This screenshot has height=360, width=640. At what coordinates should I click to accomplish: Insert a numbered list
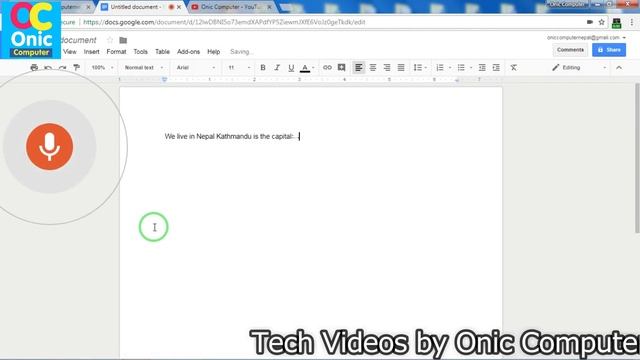click(x=440, y=68)
